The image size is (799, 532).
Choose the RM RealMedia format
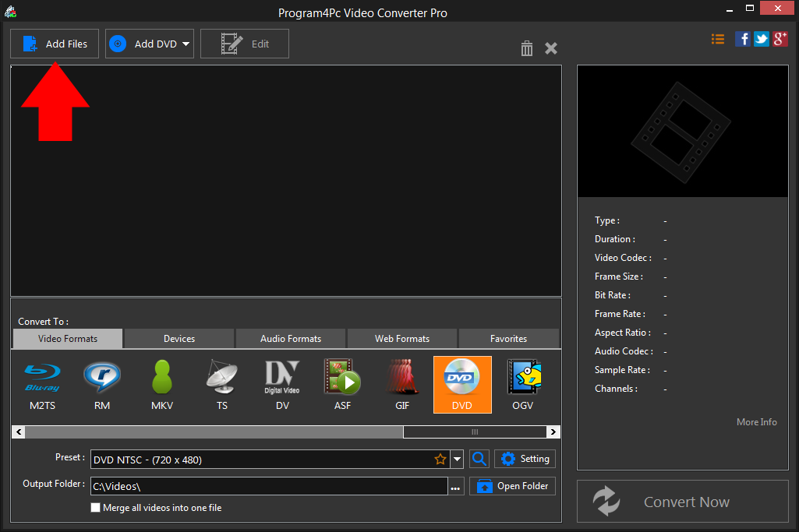pos(101,384)
